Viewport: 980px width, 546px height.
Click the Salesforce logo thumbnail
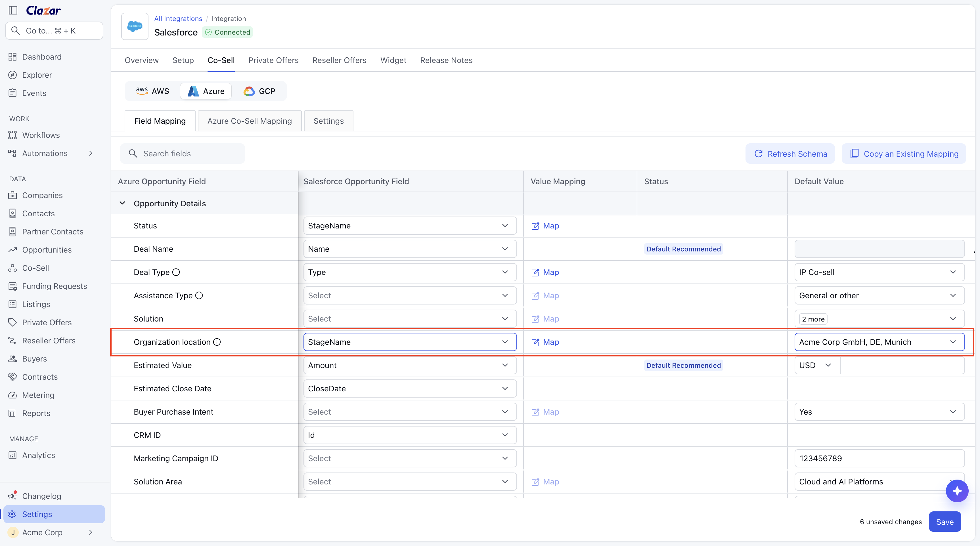pyautogui.click(x=135, y=26)
